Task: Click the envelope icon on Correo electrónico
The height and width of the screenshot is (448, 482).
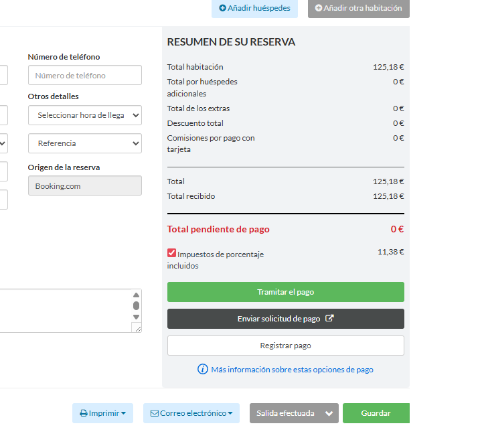Action: (155, 413)
